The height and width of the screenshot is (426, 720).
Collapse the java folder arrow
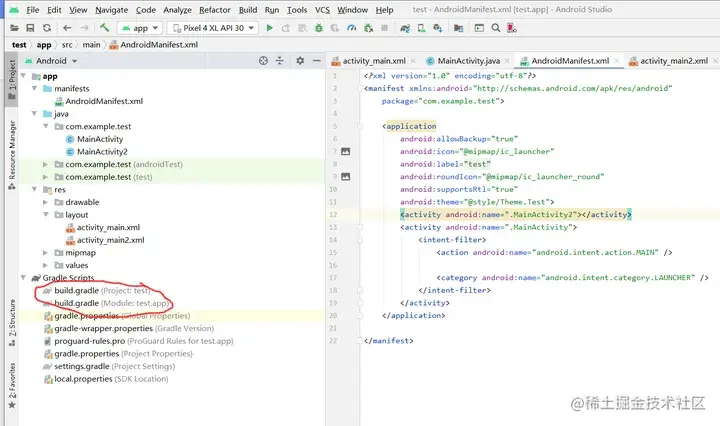point(34,113)
